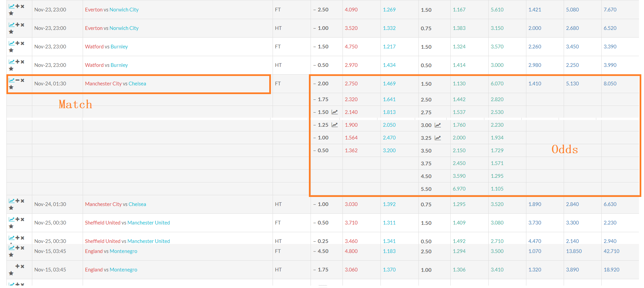The width and height of the screenshot is (644, 288).
Task: Star the Manchester City vs Chelsea FT match
Action: [11, 87]
